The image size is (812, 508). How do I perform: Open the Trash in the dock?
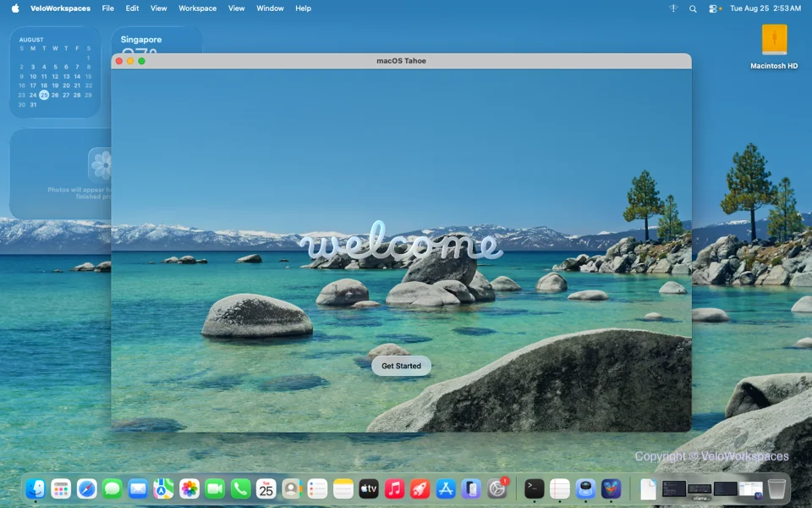tap(776, 489)
